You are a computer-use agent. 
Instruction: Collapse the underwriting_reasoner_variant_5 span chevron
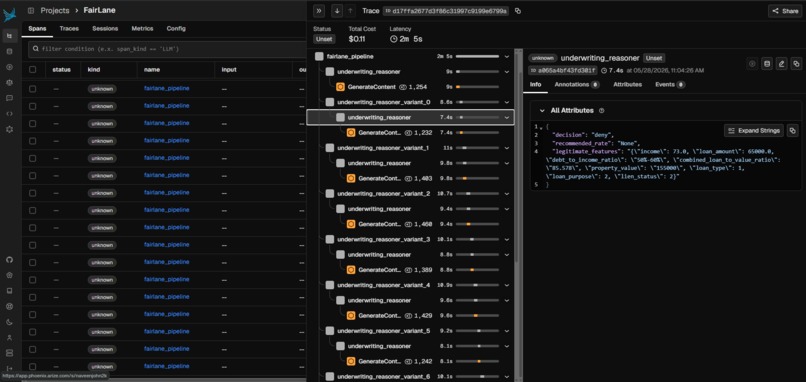(x=507, y=331)
